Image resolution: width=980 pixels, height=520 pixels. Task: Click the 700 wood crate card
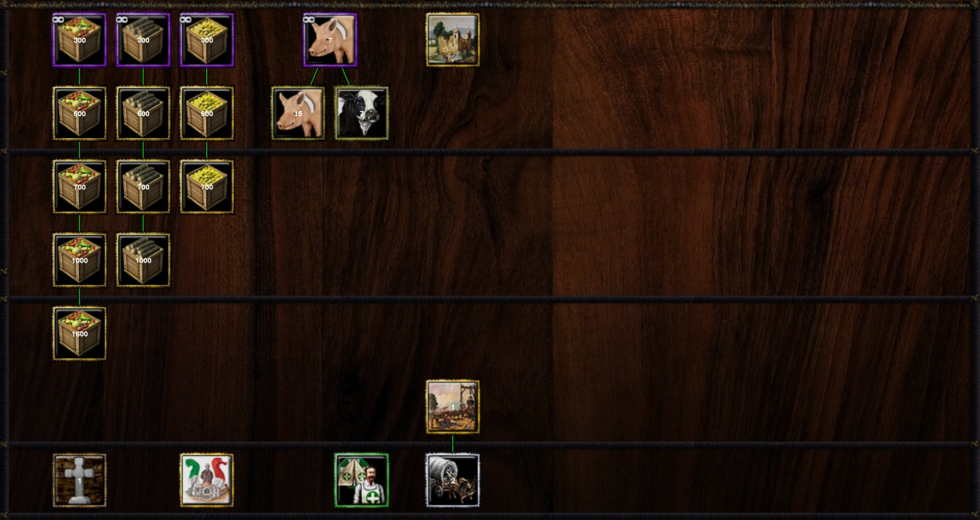point(143,187)
